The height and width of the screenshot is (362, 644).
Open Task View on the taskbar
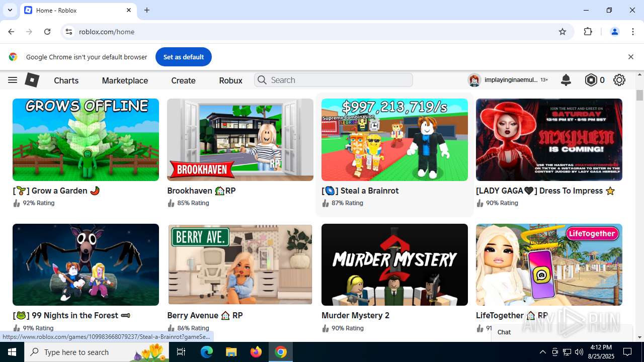click(x=182, y=352)
